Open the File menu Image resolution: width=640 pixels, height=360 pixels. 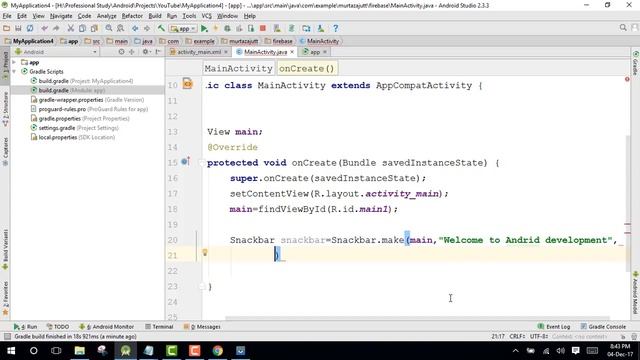(x=7, y=16)
